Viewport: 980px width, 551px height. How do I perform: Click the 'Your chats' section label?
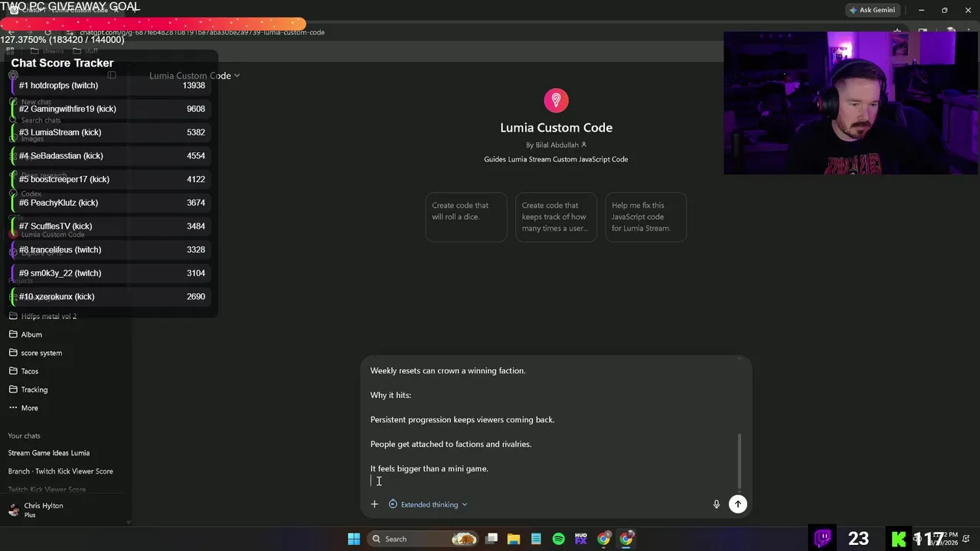tap(24, 436)
